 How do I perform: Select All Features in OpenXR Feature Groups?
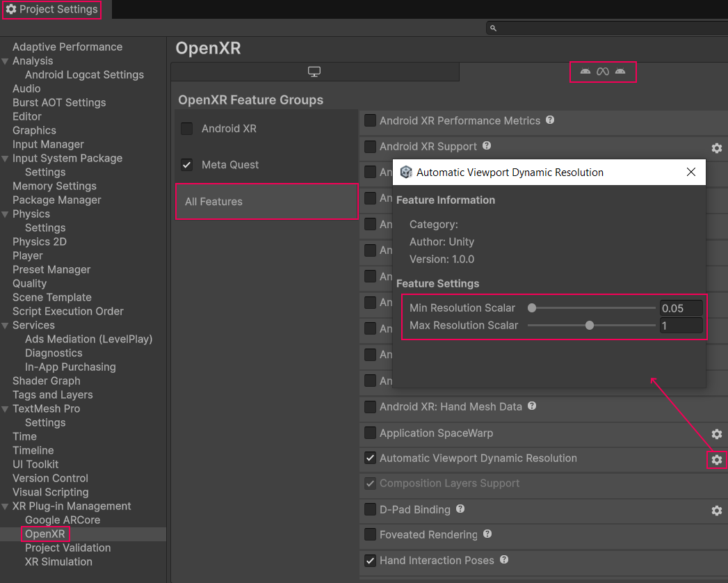click(266, 201)
